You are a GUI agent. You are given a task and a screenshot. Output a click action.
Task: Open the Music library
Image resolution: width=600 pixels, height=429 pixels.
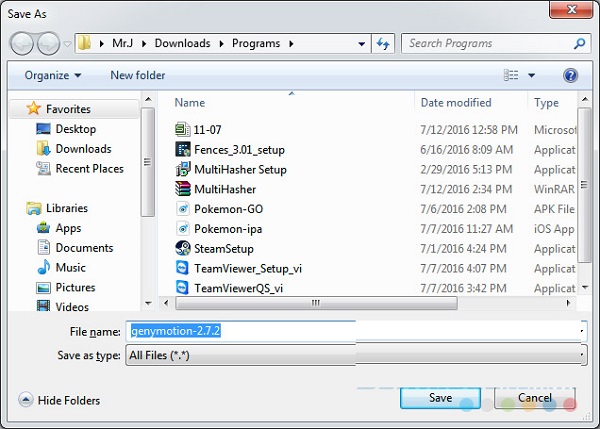tap(70, 268)
